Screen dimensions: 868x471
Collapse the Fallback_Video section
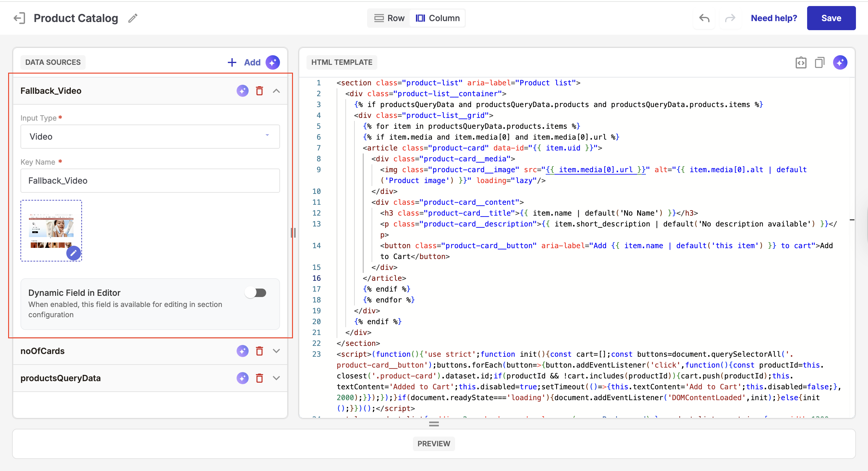coord(276,91)
